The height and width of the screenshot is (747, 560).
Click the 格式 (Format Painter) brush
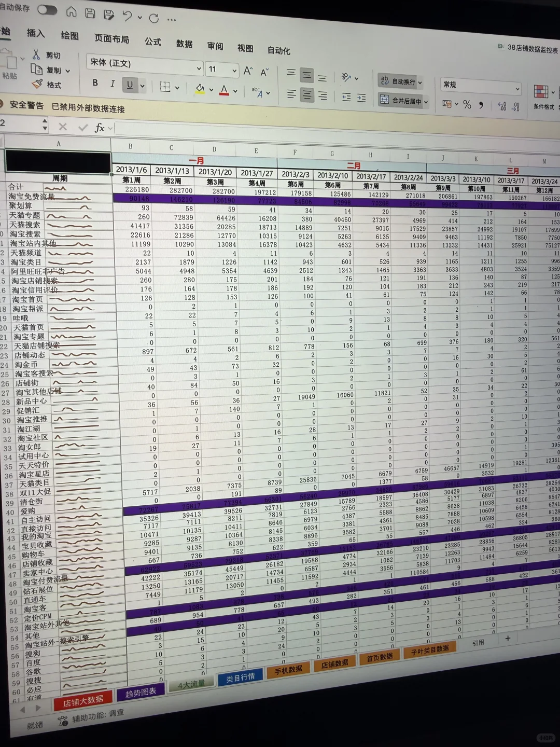[x=47, y=84]
